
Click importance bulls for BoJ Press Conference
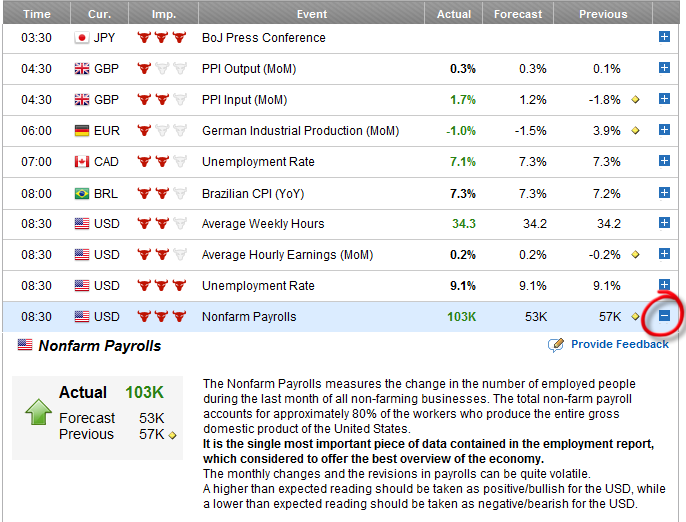coord(161,38)
